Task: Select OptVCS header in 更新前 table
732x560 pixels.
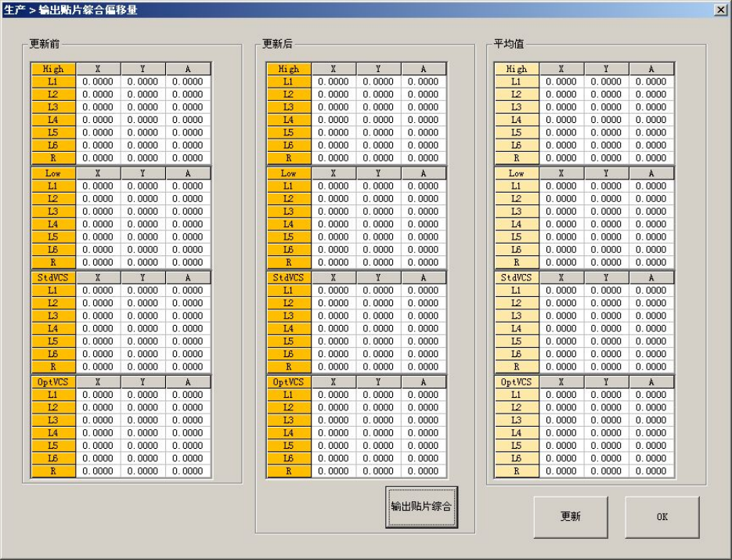Action: (53, 382)
